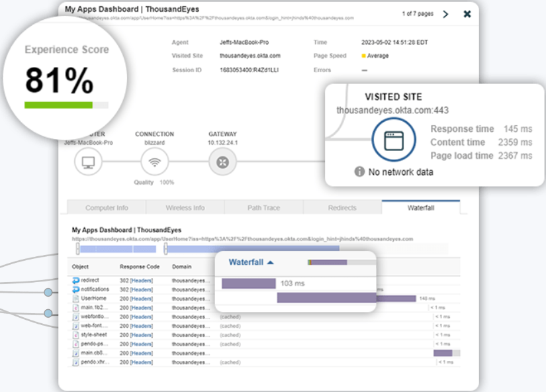Click the Page load time 2367 ms value
This screenshot has height=392, width=546.
[x=515, y=156]
